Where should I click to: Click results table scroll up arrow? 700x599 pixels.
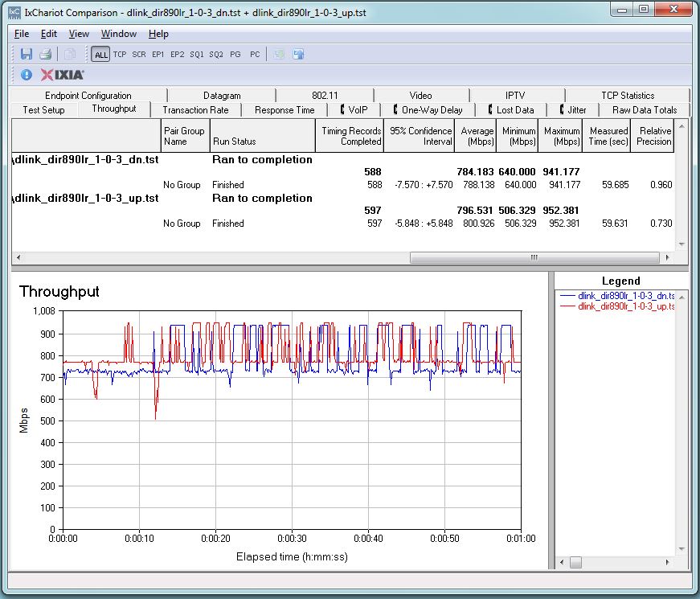(682, 127)
